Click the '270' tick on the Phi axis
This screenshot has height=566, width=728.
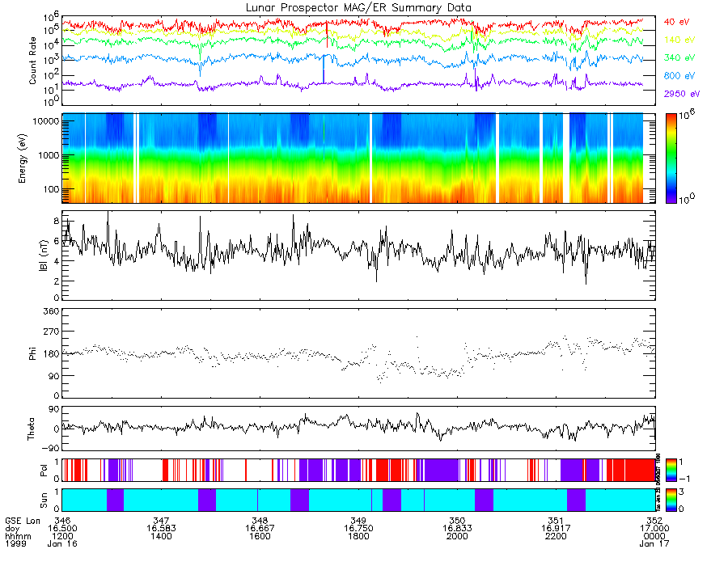51,332
